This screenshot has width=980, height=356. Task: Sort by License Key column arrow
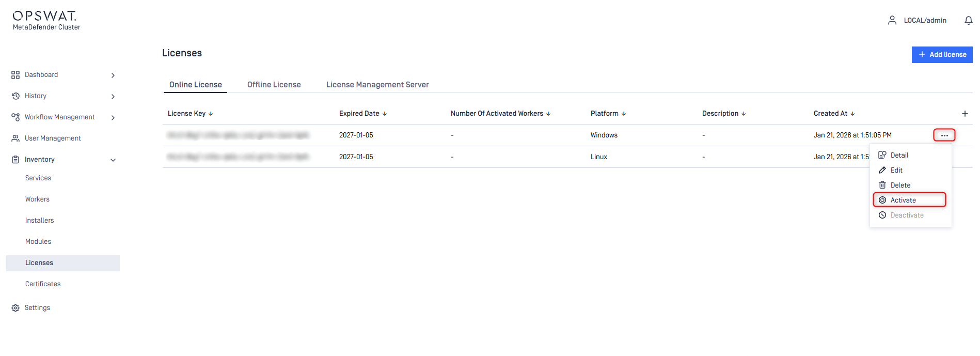pyautogui.click(x=211, y=114)
